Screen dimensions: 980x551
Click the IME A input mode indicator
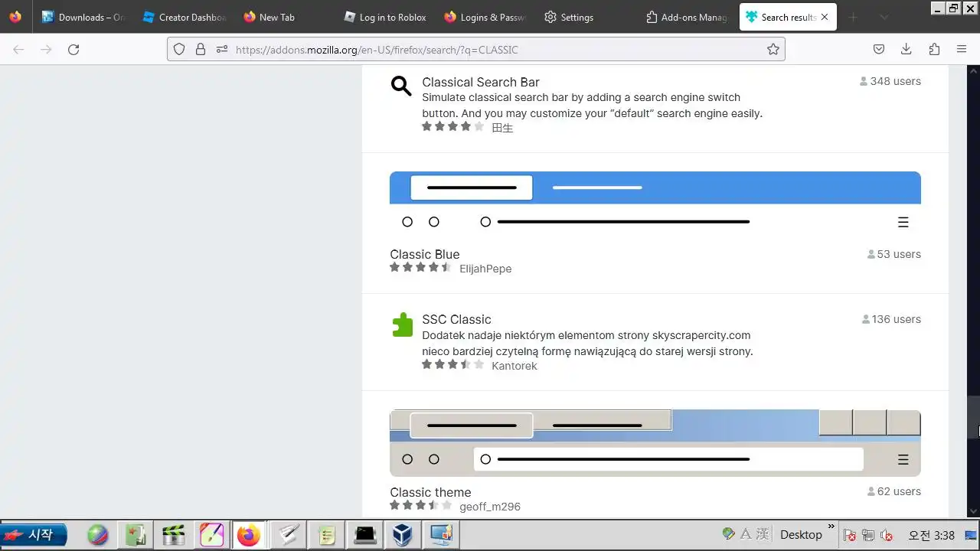(x=746, y=534)
